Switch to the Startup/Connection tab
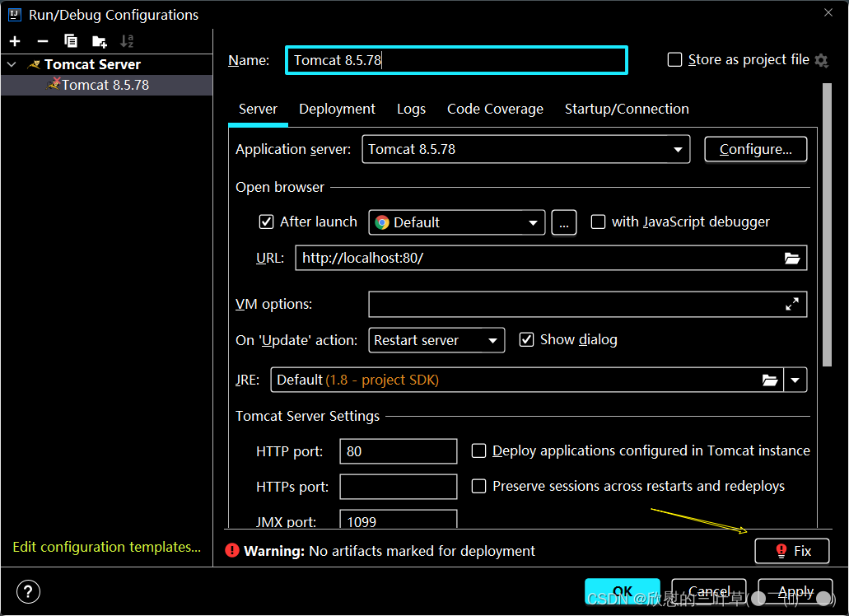The height and width of the screenshot is (616, 849). coord(627,109)
